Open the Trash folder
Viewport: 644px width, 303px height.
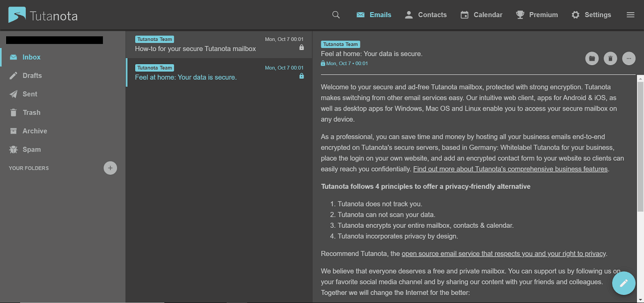click(x=63, y=113)
